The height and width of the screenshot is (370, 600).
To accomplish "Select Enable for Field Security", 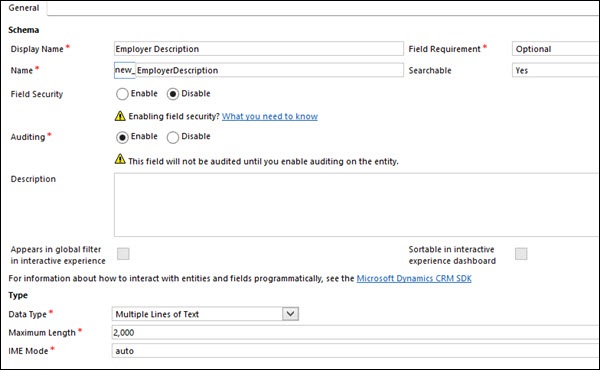I will [x=122, y=94].
